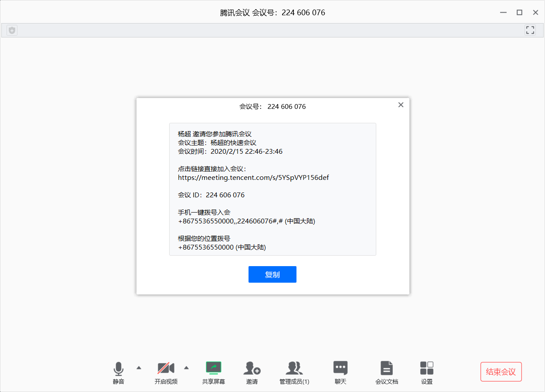Image resolution: width=545 pixels, height=392 pixels.
Task: Click the dialog header 会议号: 224 606 076
Action: tap(272, 107)
